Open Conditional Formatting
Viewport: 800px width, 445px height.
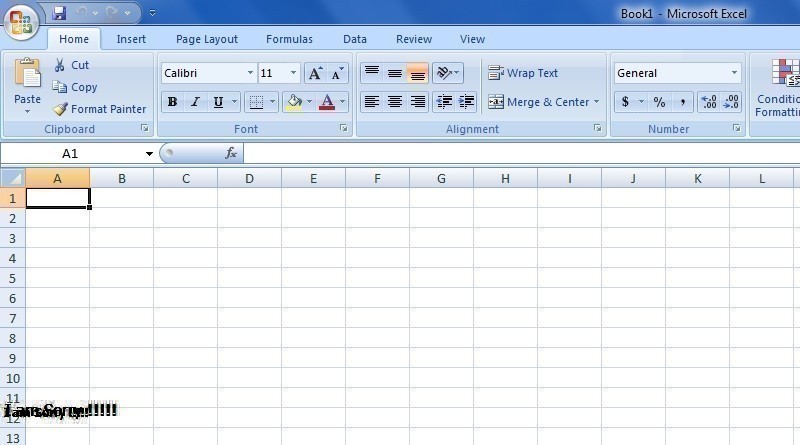point(778,88)
